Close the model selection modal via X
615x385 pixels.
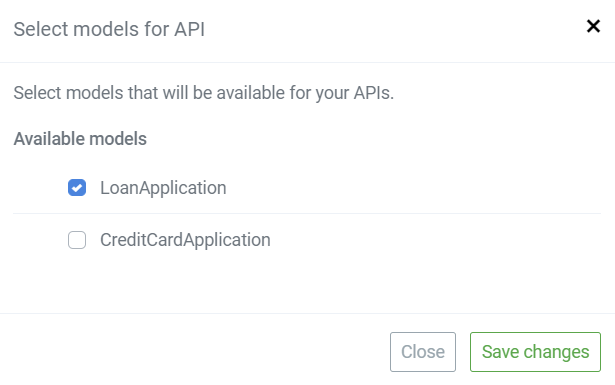[593, 27]
